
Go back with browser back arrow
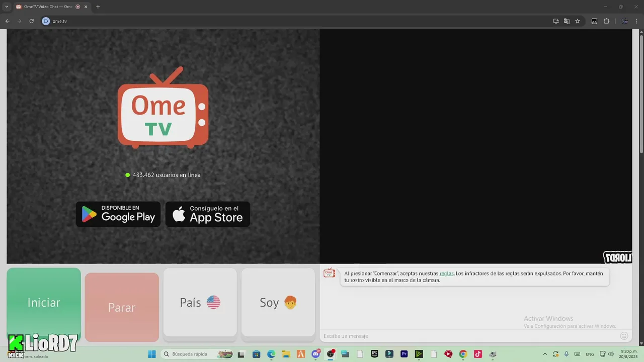point(7,21)
